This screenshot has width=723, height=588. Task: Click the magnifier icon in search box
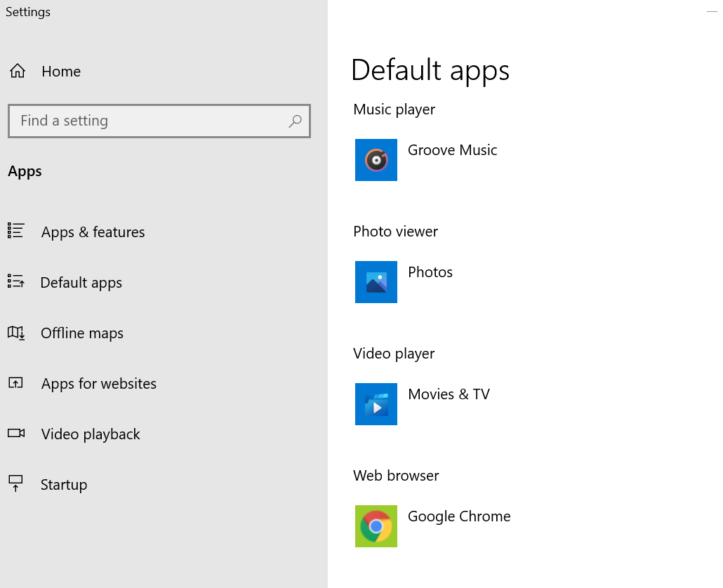[x=295, y=121]
